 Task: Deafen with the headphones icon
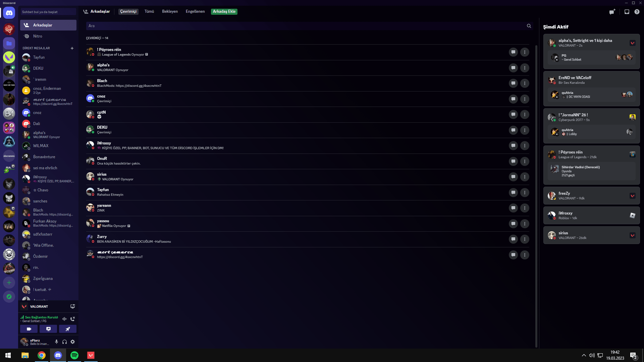pos(64,342)
